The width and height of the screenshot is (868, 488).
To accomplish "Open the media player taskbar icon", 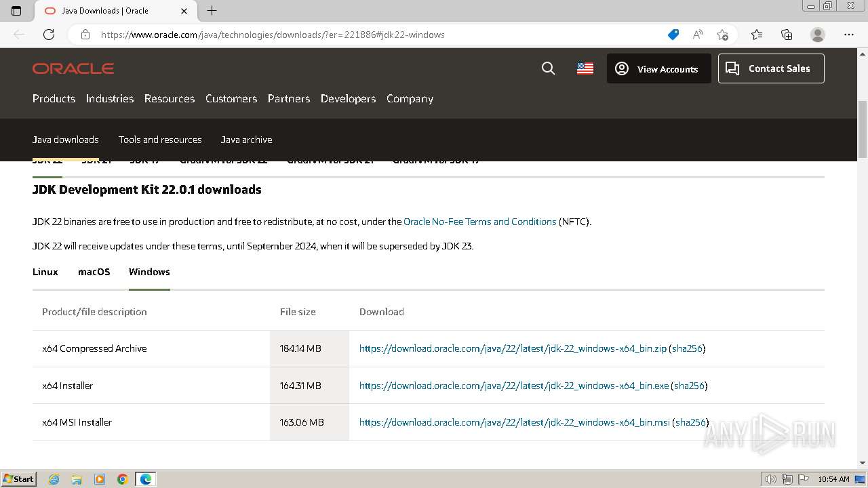I will click(100, 479).
